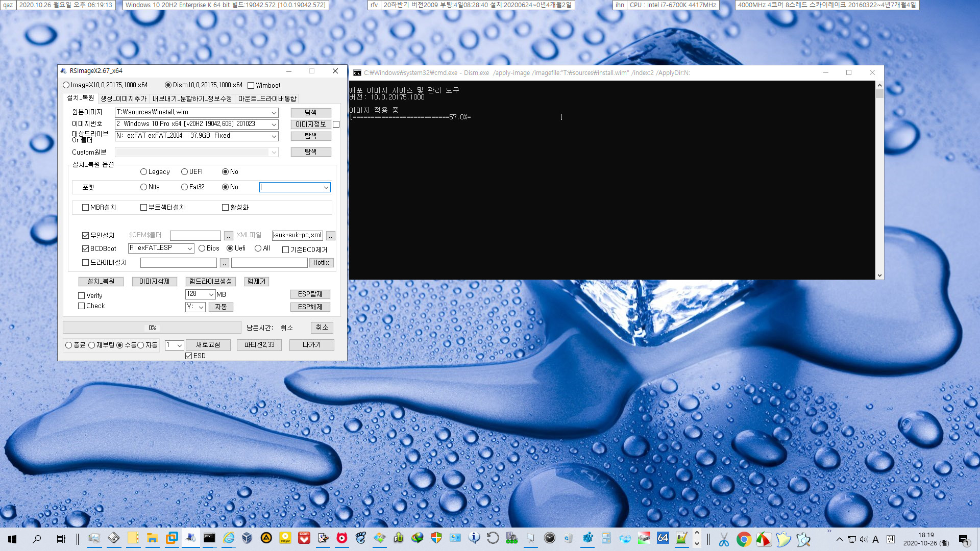Launch Internet Explorer from the taskbar

point(228,538)
